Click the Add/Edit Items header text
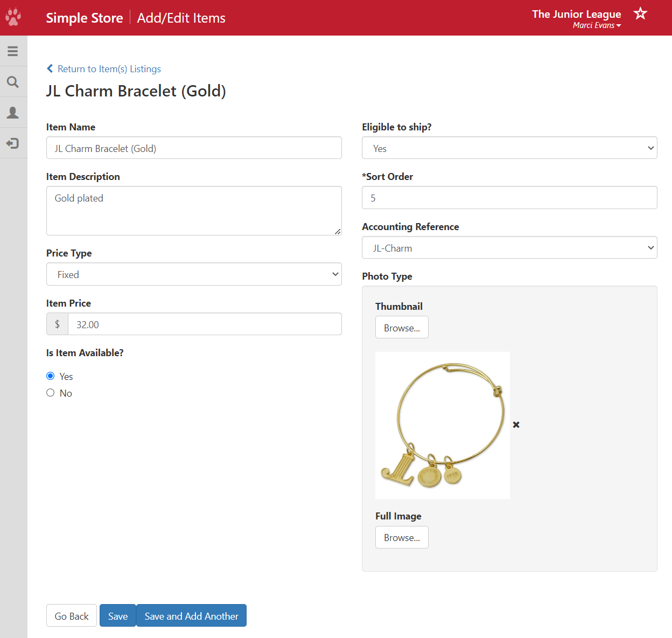672x638 pixels. (x=181, y=18)
